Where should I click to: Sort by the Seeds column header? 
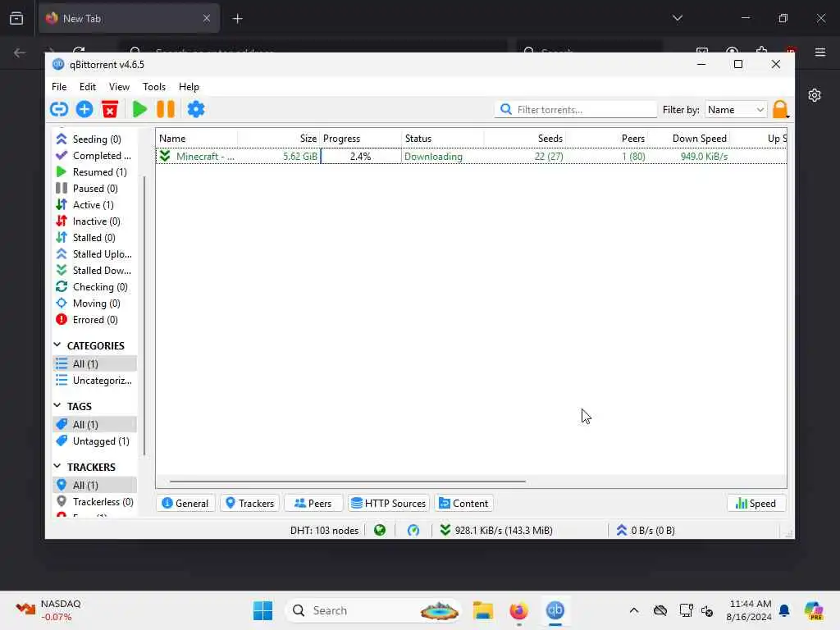pyautogui.click(x=525, y=138)
